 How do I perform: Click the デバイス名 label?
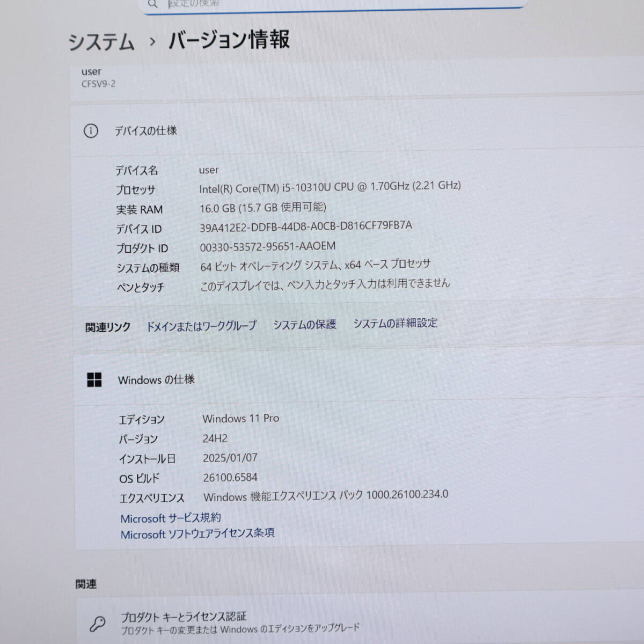(x=136, y=171)
